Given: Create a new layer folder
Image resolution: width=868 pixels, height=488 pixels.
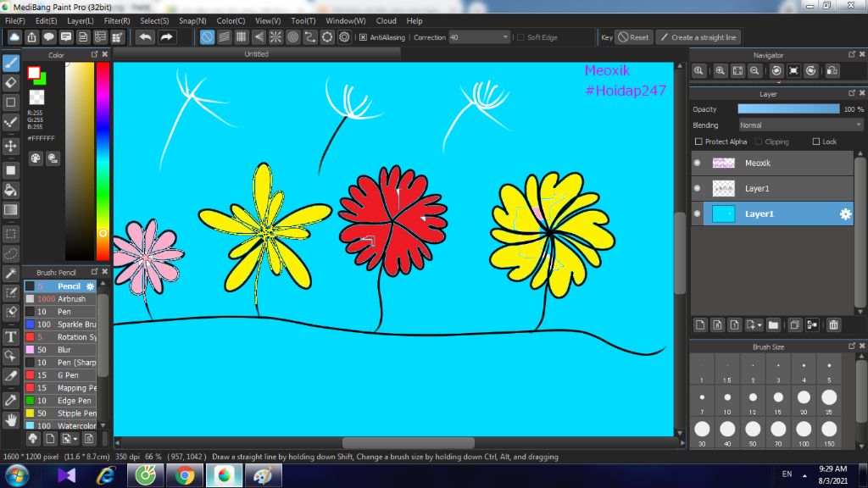Looking at the screenshot, I should (x=773, y=324).
